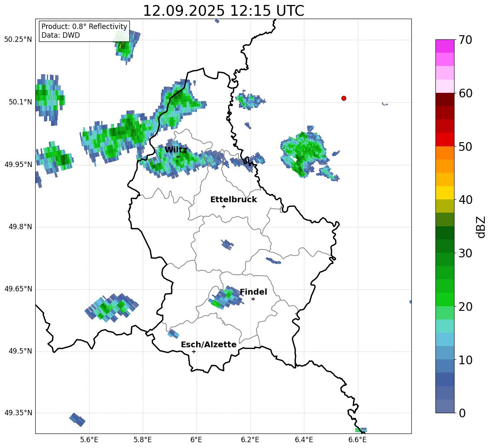Click the 'Data: DWD' text
The image size is (491, 448).
click(x=61, y=35)
